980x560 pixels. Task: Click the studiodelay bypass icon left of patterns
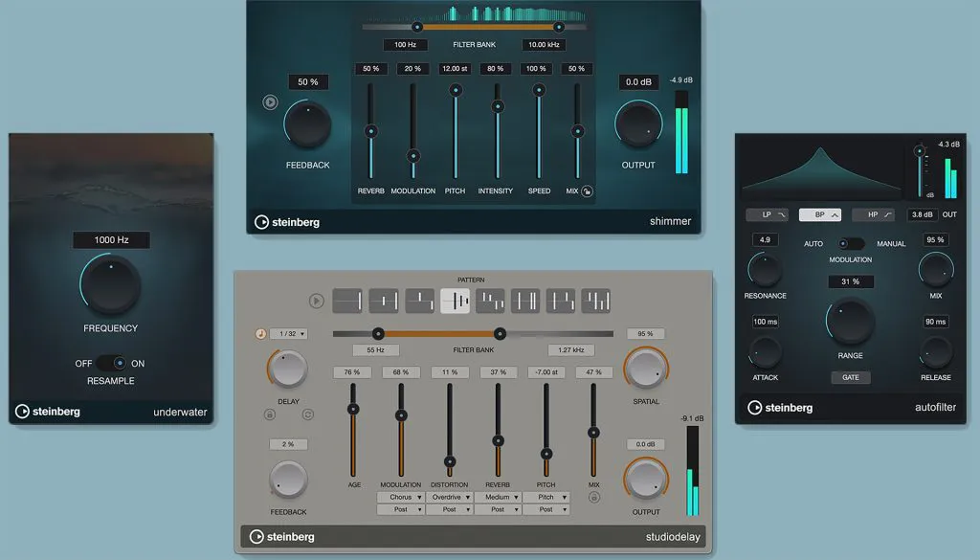(x=316, y=301)
